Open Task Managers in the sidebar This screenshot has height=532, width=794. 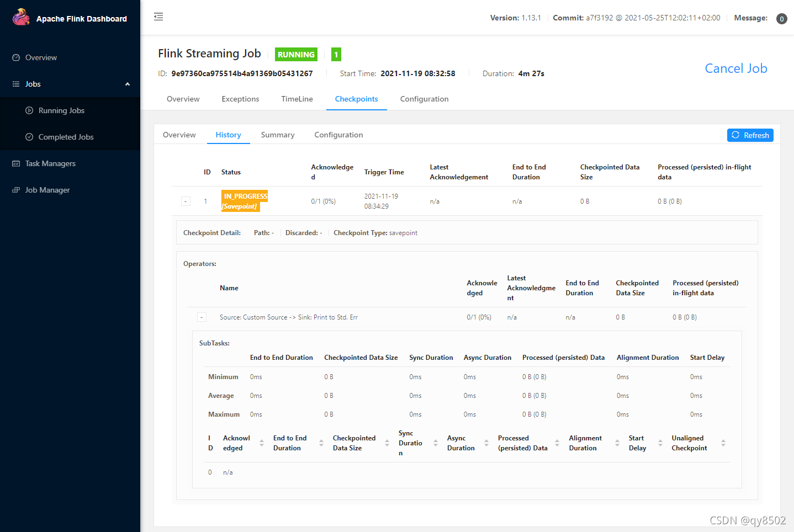coord(70,163)
